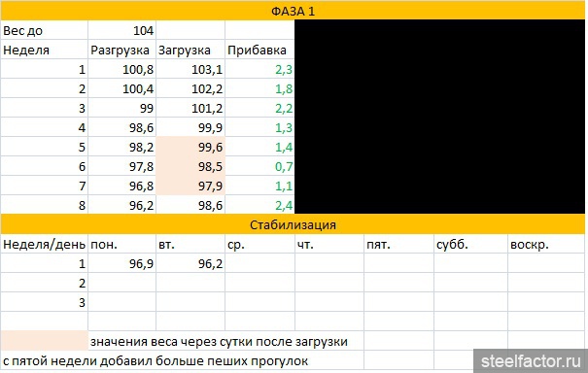Image resolution: width=588 pixels, height=373 pixels.
Task: Select note about пятой недели walks
Action: tap(156, 361)
